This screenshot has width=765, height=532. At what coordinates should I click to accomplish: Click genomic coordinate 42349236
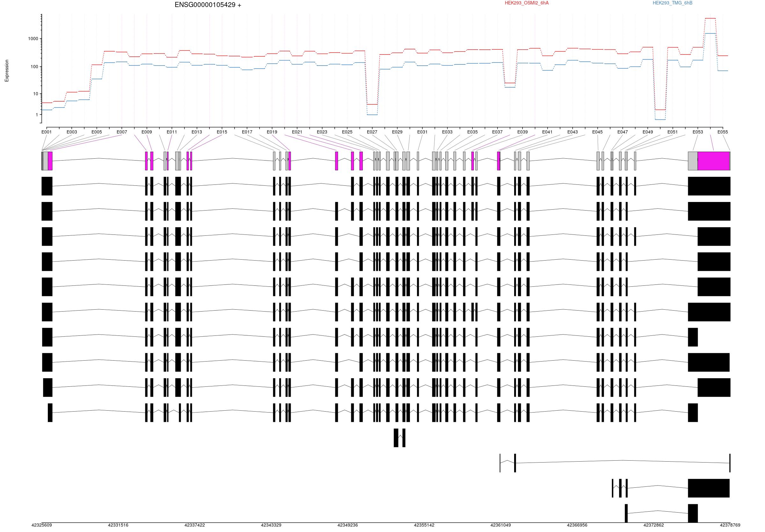coord(348,525)
